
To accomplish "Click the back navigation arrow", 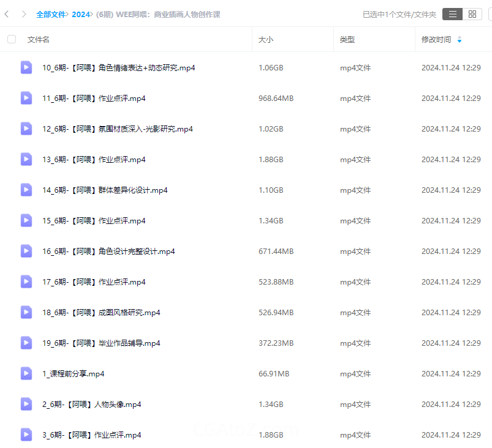I will point(7,14).
